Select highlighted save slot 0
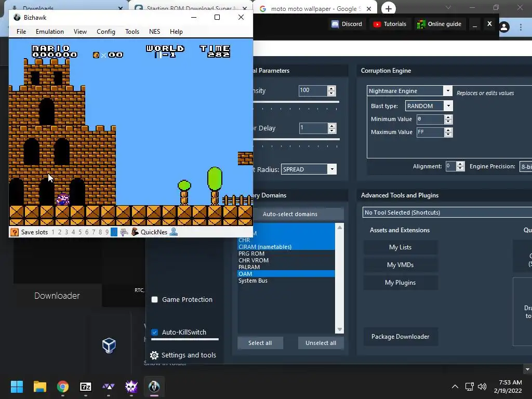The image size is (532, 399). 114,232
